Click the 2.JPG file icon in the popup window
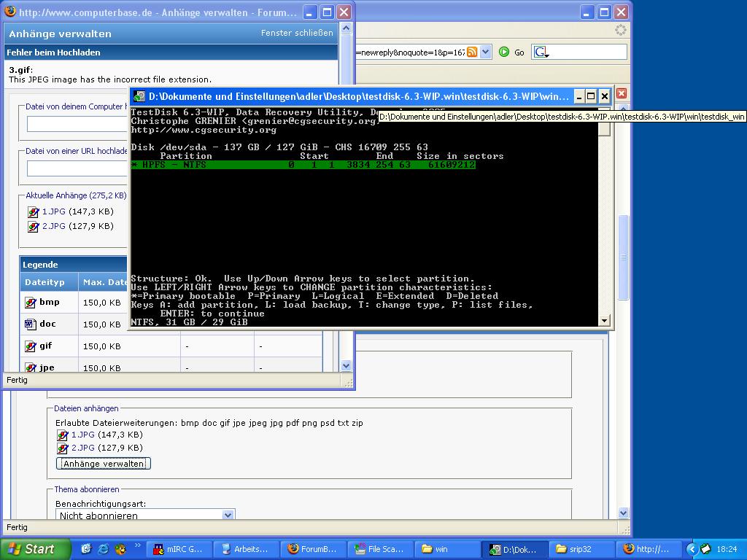 [33, 227]
